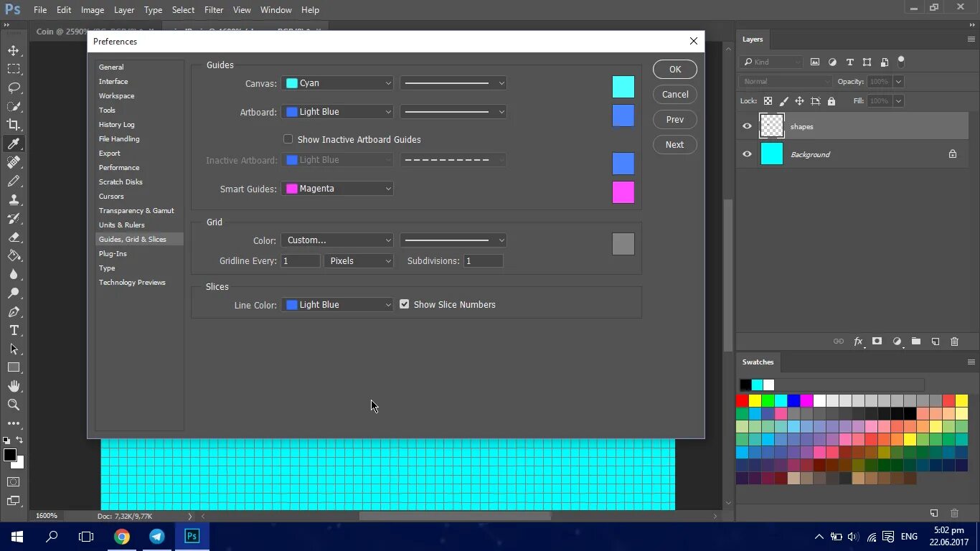Screen dimensions: 980x551
Task: Hide the Background layer
Action: (747, 154)
